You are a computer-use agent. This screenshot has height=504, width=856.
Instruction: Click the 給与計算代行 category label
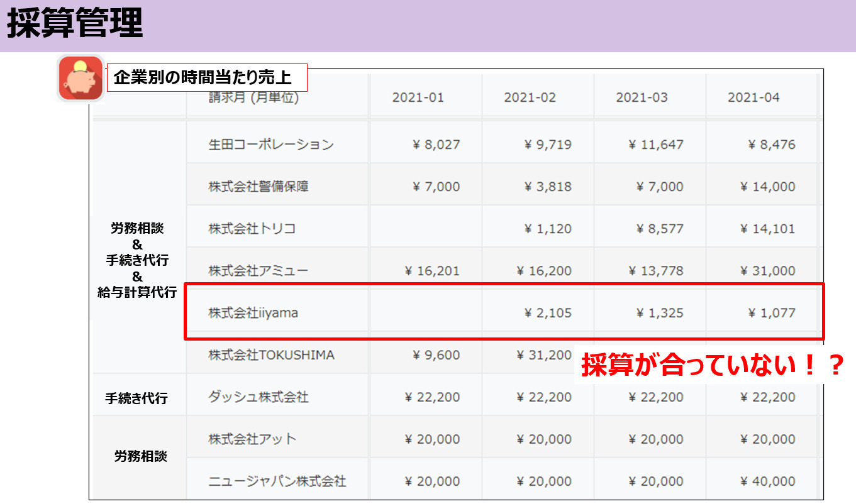click(x=137, y=293)
